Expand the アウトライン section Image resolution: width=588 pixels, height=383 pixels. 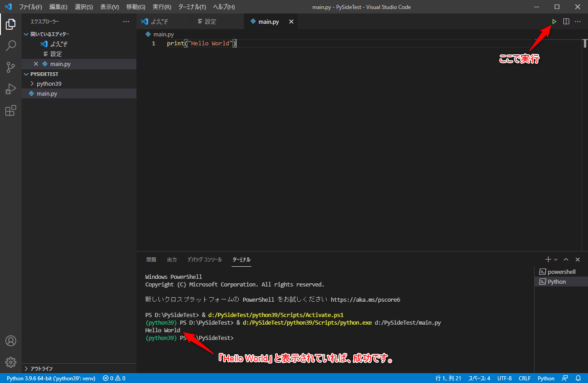[x=79, y=369]
